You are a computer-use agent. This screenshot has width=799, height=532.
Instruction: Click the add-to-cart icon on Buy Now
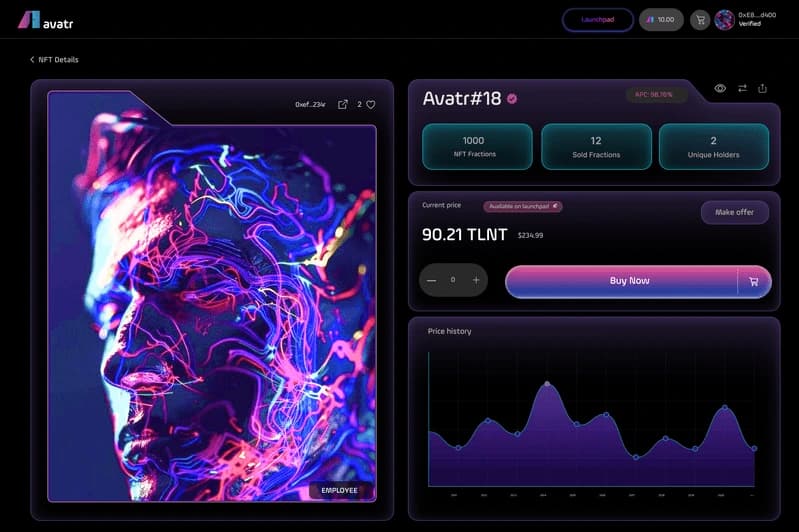click(754, 281)
